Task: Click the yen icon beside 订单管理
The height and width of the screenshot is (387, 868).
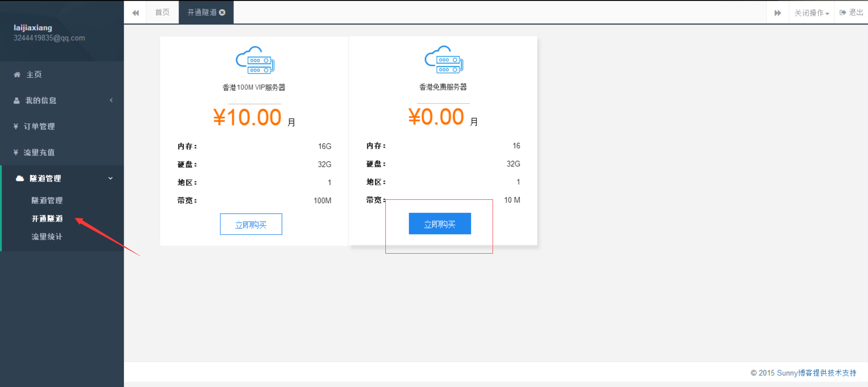Action: (x=16, y=127)
